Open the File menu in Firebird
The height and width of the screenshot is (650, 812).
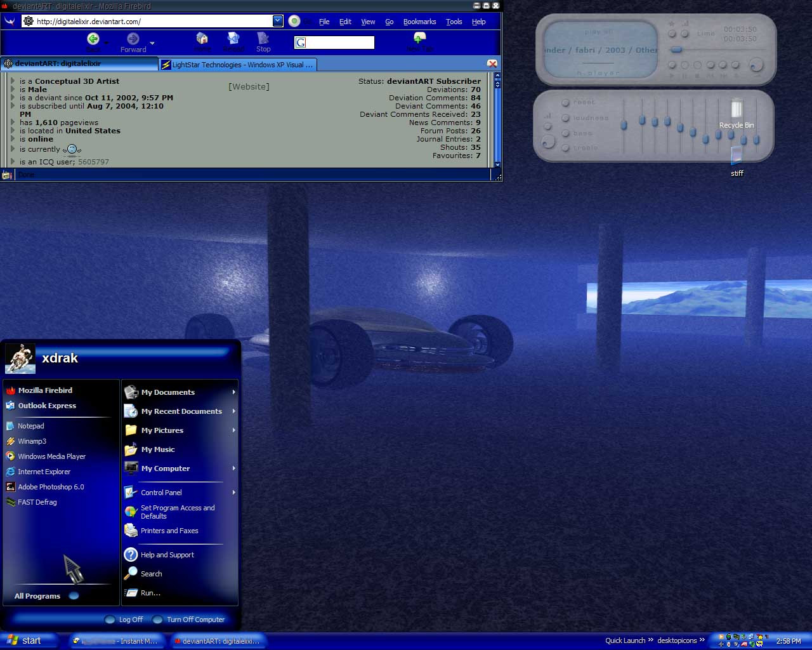[324, 22]
